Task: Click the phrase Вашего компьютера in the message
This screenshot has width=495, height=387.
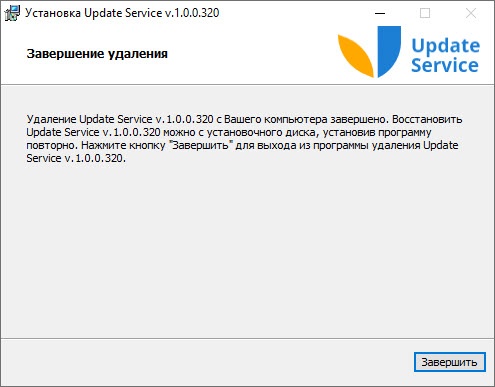Action: (x=276, y=119)
